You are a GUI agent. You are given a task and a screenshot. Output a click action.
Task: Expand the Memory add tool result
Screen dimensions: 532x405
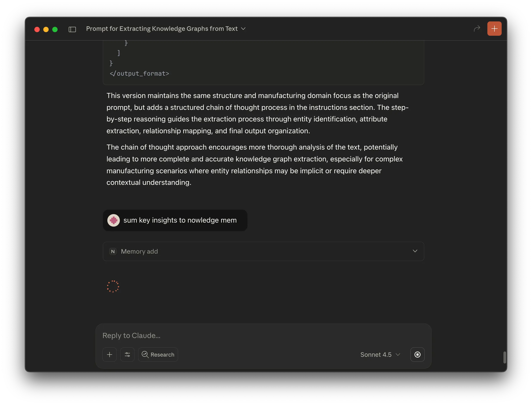[x=415, y=251]
